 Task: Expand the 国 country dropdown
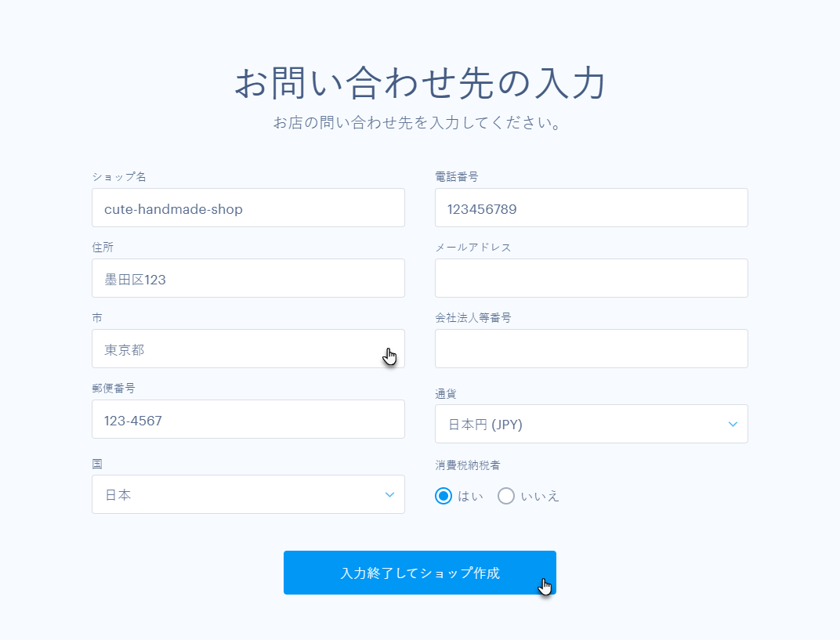coord(389,494)
